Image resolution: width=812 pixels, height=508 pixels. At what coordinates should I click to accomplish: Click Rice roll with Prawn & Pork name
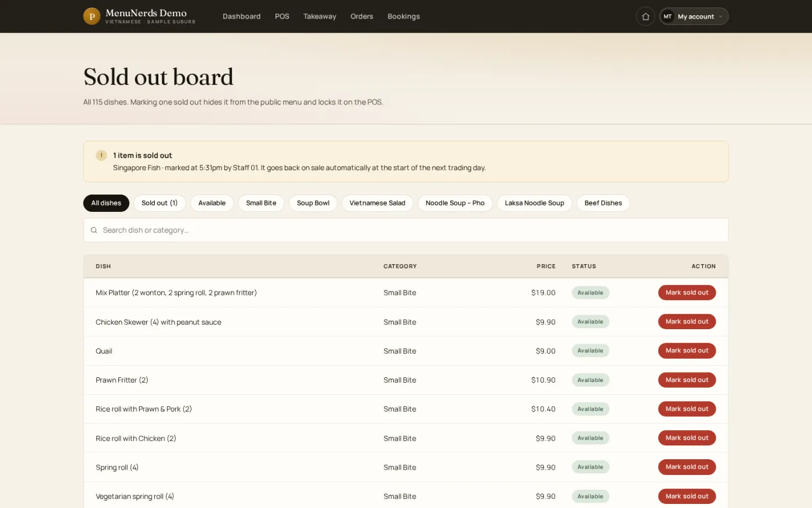click(x=144, y=409)
